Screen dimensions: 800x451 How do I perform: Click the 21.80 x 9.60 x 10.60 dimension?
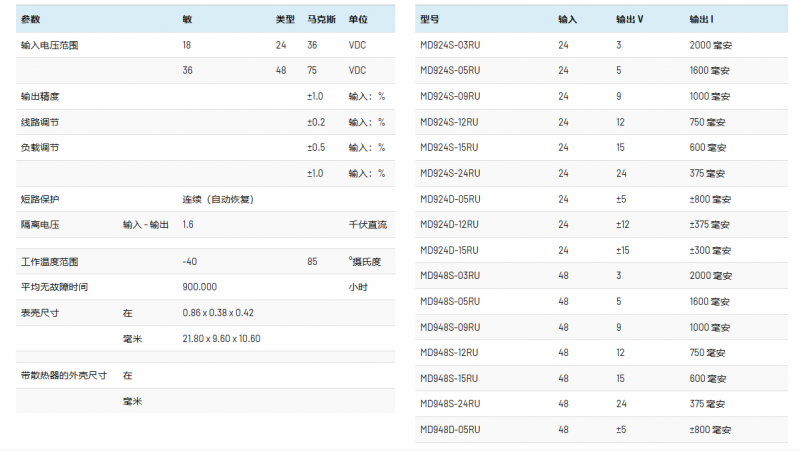[x=221, y=339]
